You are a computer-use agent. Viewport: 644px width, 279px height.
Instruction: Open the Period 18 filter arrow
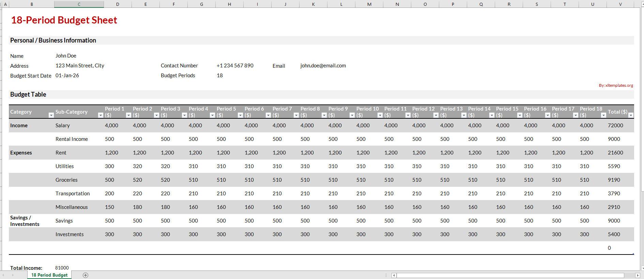coord(603,115)
